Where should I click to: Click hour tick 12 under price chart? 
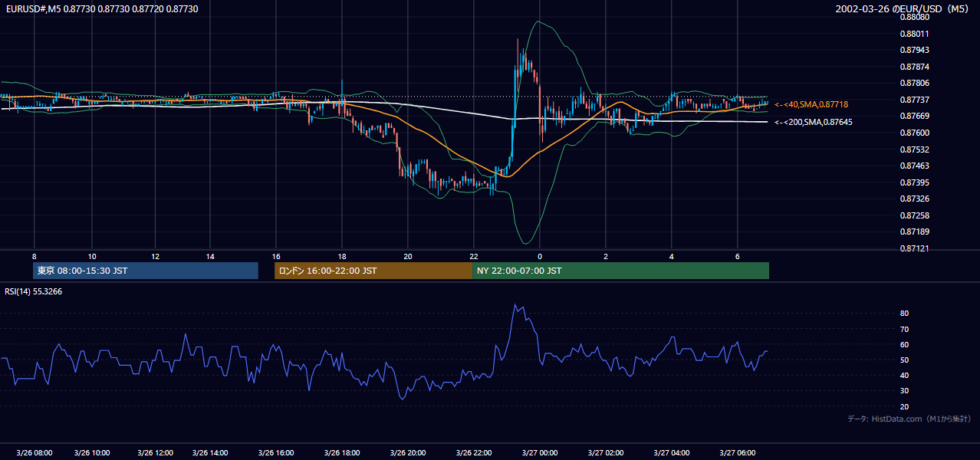click(x=156, y=256)
